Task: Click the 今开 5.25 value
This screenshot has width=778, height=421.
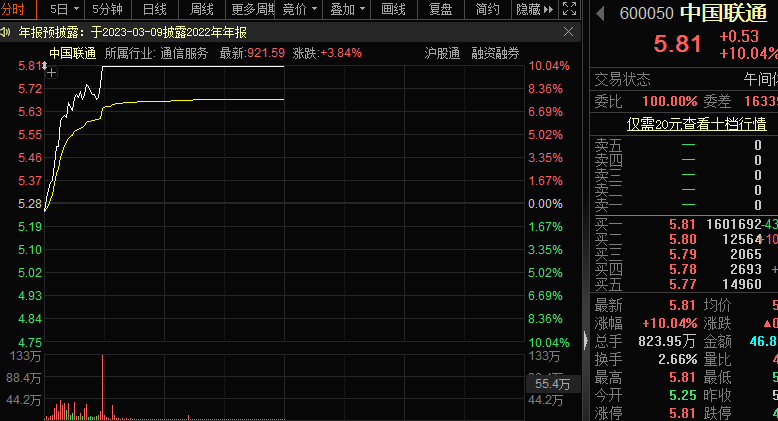Action: point(683,395)
